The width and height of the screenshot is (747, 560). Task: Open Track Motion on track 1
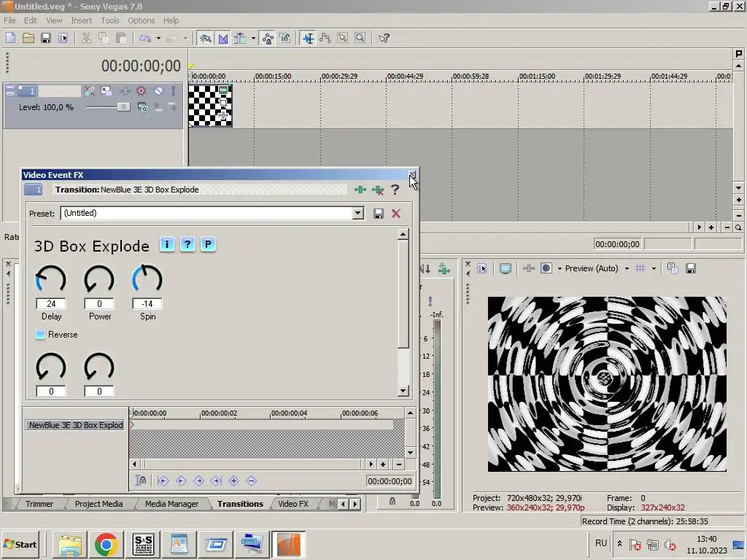point(107,91)
